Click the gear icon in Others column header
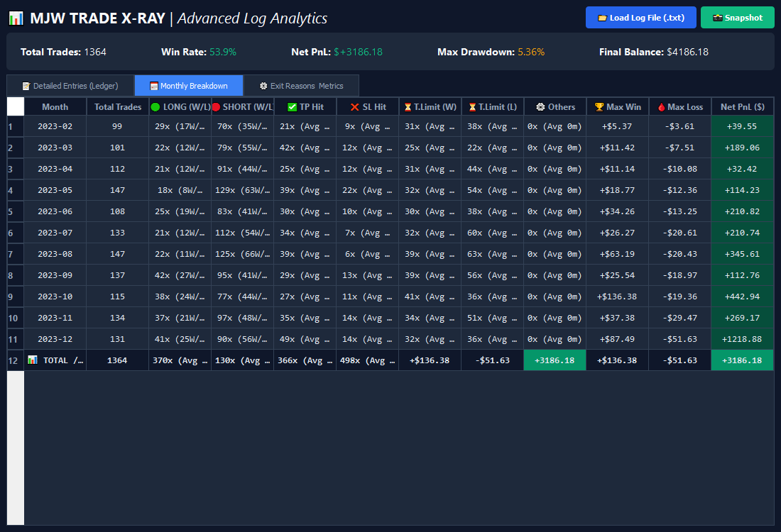781x532 pixels. pyautogui.click(x=540, y=107)
